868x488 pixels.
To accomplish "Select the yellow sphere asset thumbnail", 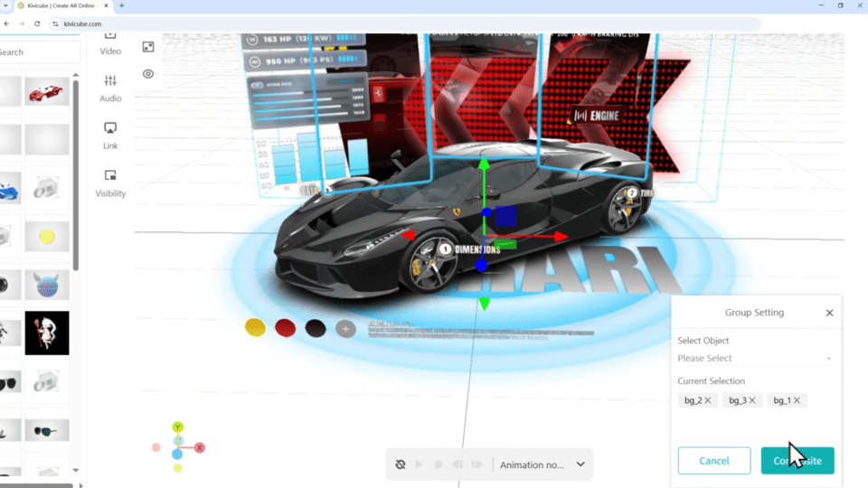I will (x=47, y=237).
